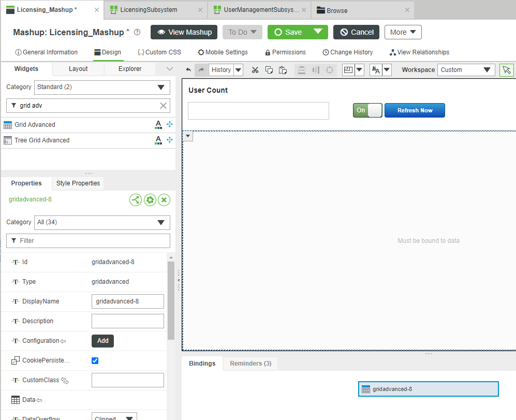Open the properties Category All (34) dropdown
The image size is (516, 420).
(102, 222)
